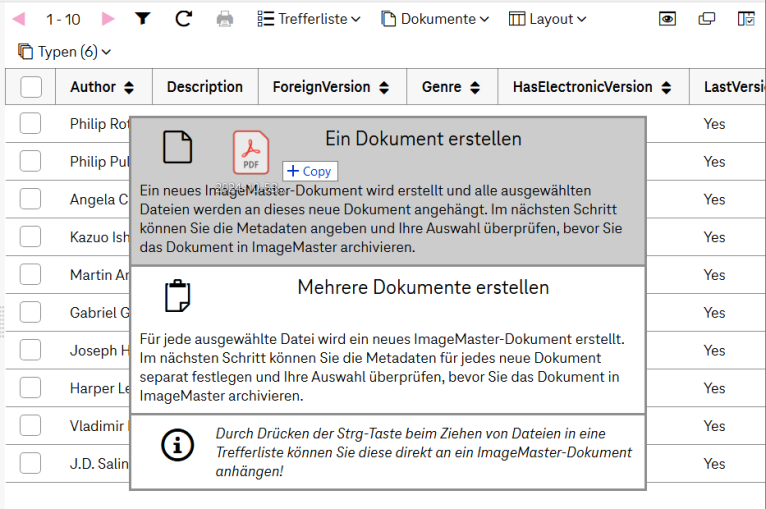Click the clipboard multiple-documents icon
Image resolution: width=766 pixels, height=509 pixels.
click(177, 296)
